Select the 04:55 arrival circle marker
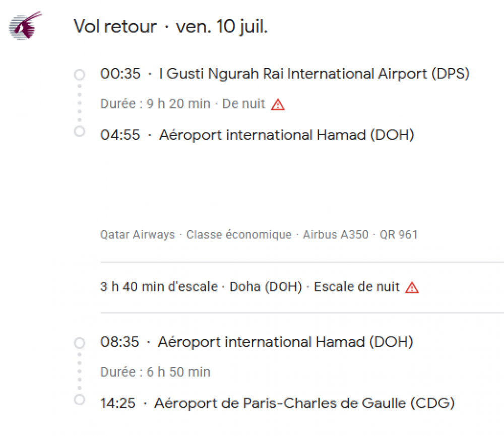This screenshot has height=436, width=504. 79,132
